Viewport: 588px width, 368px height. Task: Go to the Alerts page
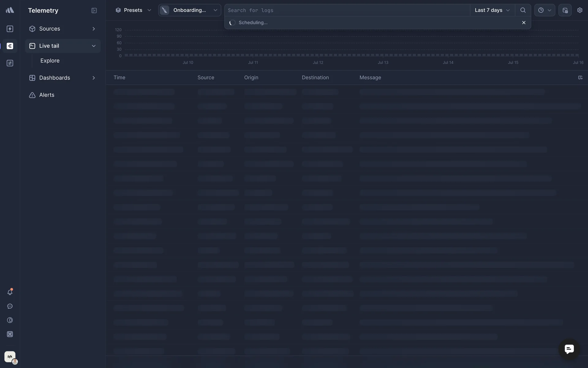coord(47,95)
